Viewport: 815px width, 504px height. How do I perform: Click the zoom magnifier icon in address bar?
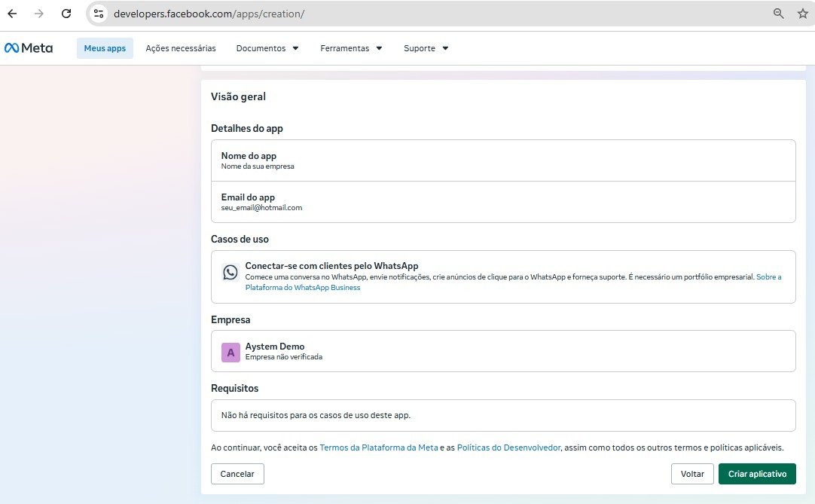[778, 14]
